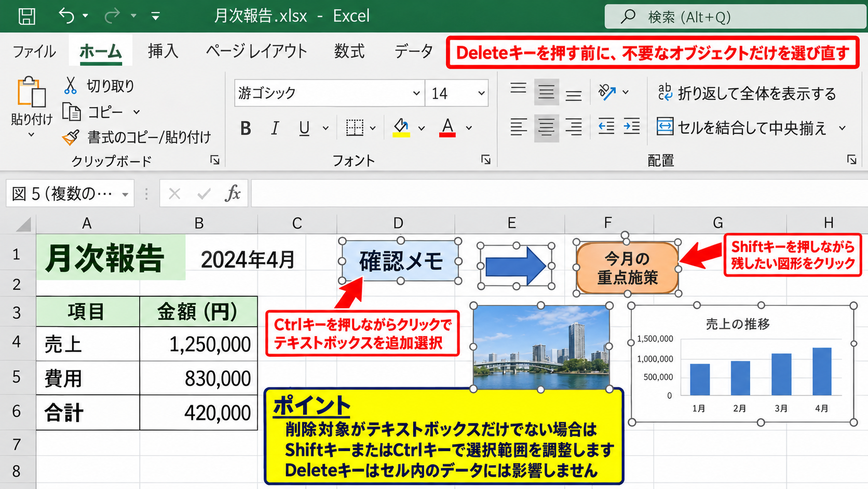Viewport: 868px width, 489px height.
Task: Click the bottom align icon
Action: pyautogui.click(x=574, y=96)
